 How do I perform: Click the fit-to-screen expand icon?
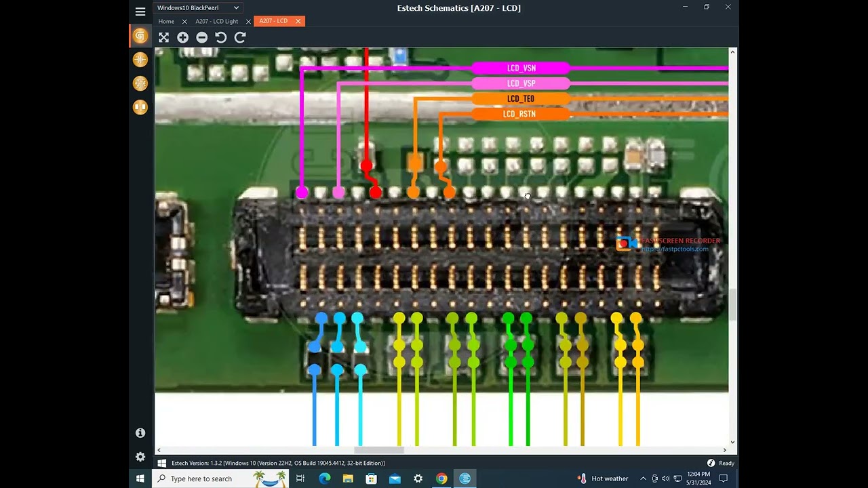click(x=163, y=38)
